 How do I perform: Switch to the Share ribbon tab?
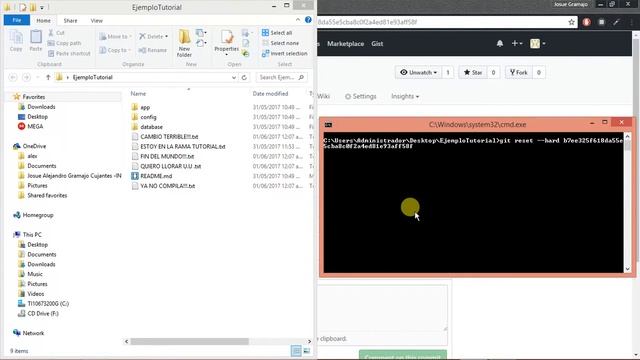pyautogui.click(x=70, y=20)
